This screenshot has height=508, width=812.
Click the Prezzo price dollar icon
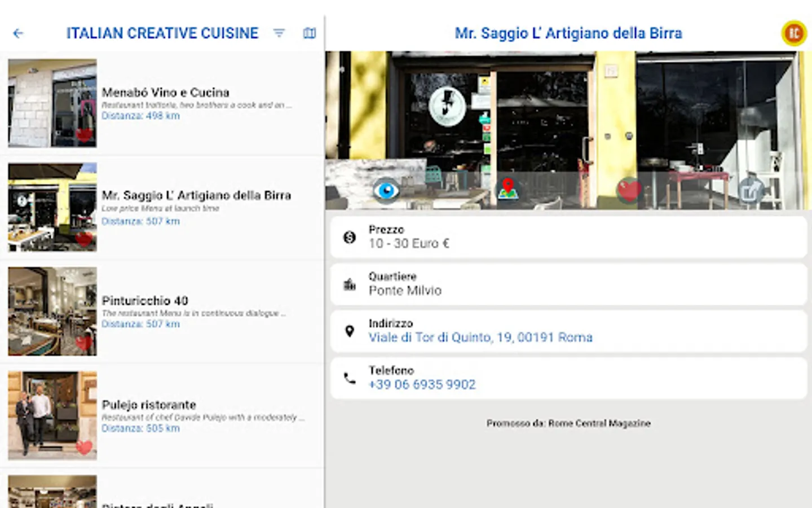(x=350, y=238)
